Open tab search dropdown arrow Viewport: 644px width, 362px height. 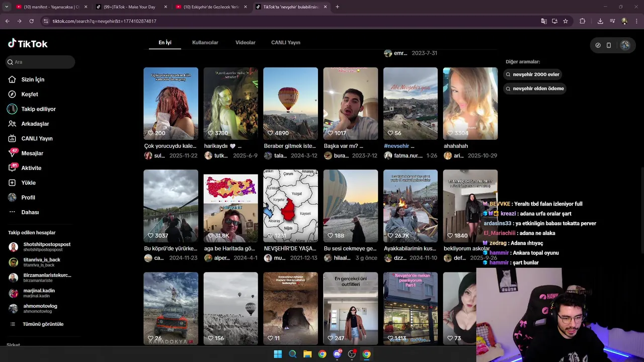[x=6, y=7]
